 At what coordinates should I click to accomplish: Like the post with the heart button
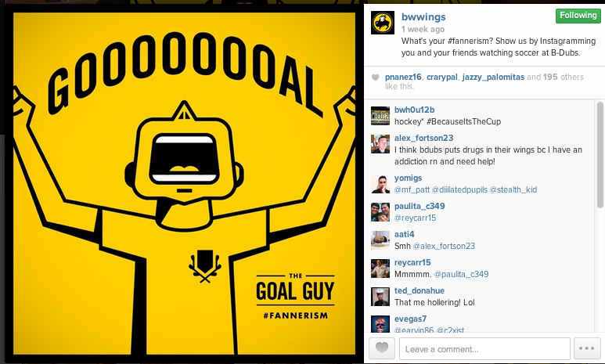(x=382, y=348)
